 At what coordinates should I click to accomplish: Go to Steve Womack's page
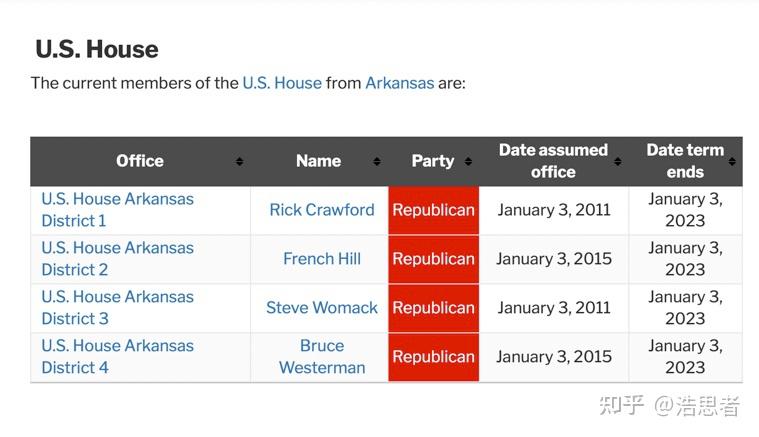coord(322,308)
